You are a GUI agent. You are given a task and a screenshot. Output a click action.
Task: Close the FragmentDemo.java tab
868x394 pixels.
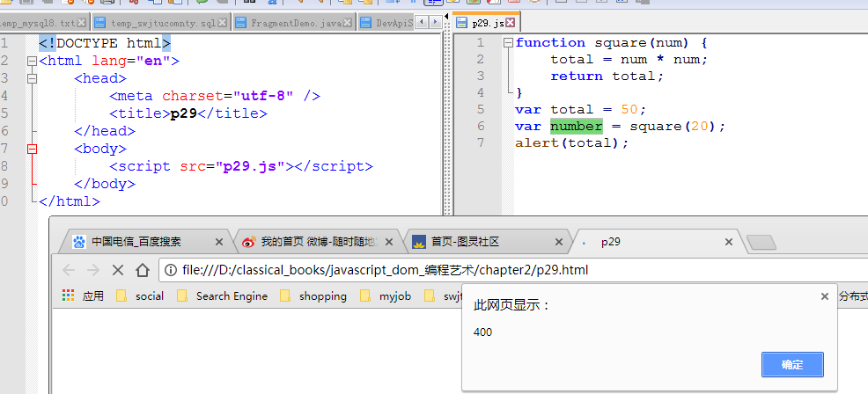click(x=347, y=23)
